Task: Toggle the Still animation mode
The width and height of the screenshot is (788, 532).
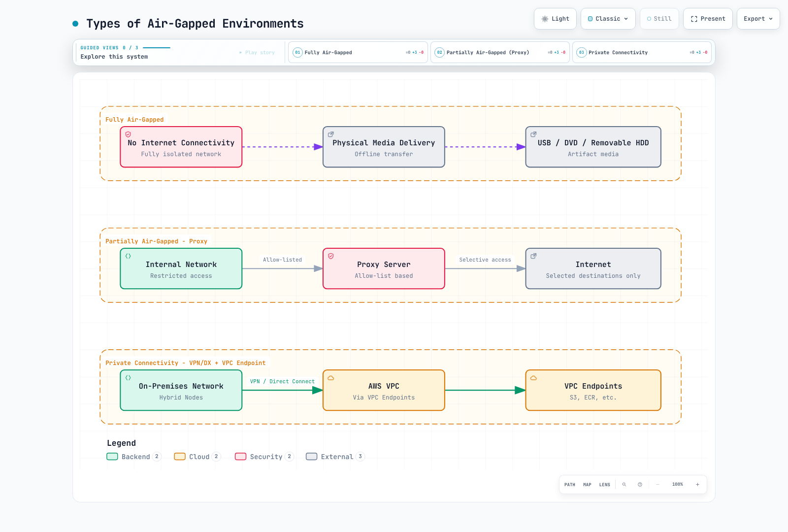Action: pyautogui.click(x=659, y=19)
